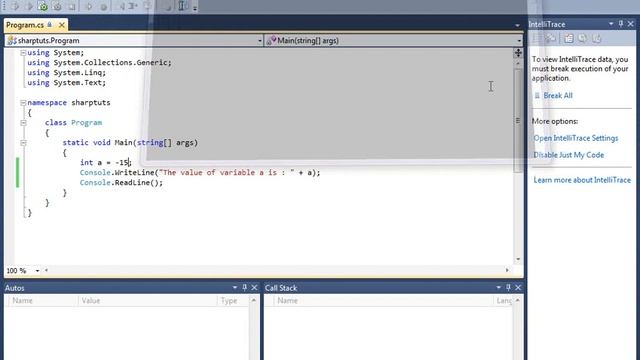Click the editor vertical scrollbar thumb
640x360 pixels.
[518, 120]
